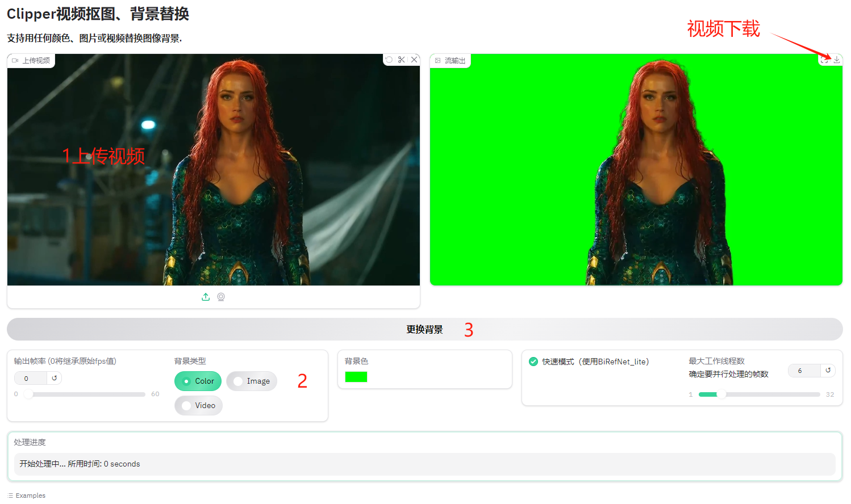Clear the uploaded video
This screenshot has height=504, width=851.
pyautogui.click(x=414, y=60)
